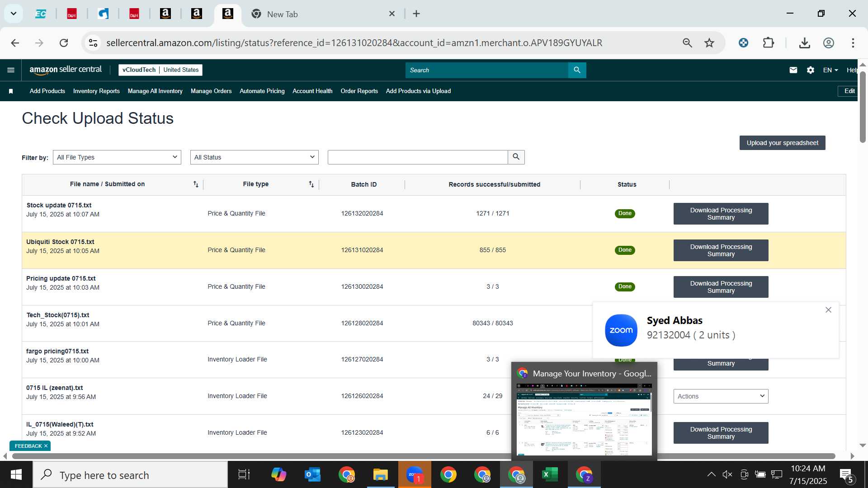The height and width of the screenshot is (488, 868).
Task: Click the FEEDBACK button
Action: (28, 446)
